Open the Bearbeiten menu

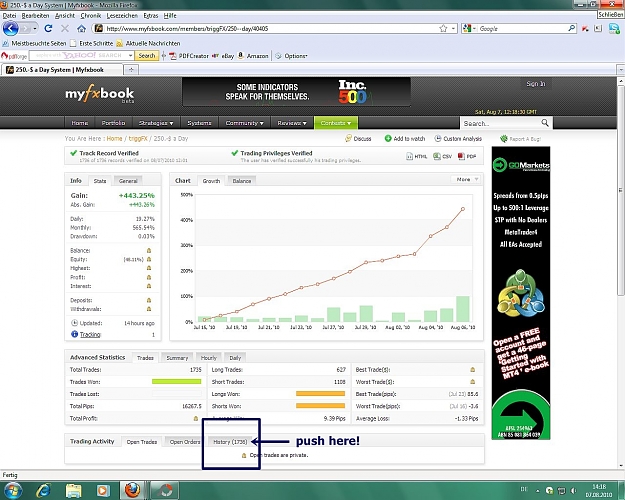35,16
